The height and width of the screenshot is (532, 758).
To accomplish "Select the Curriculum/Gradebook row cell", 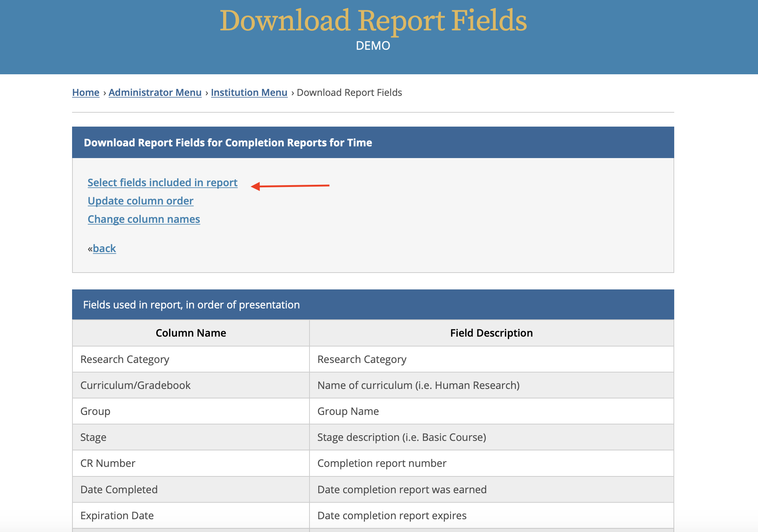I will pos(191,385).
